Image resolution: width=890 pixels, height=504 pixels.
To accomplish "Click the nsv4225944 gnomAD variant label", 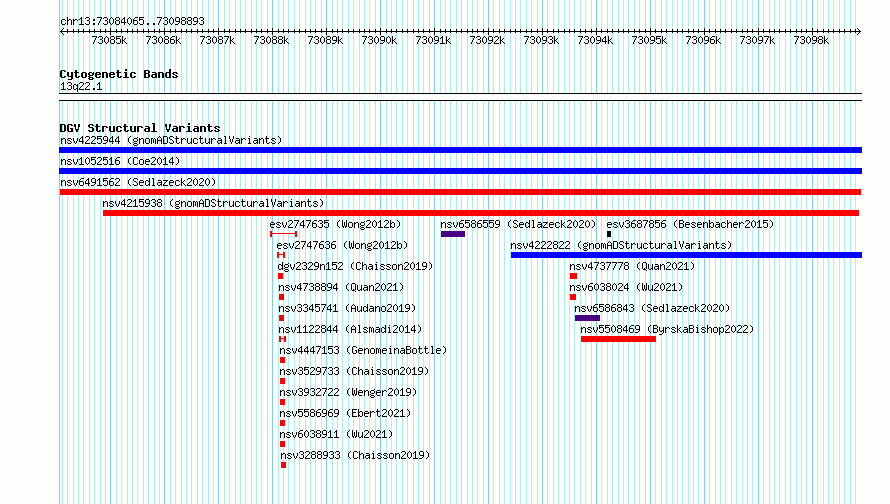I will pos(171,140).
